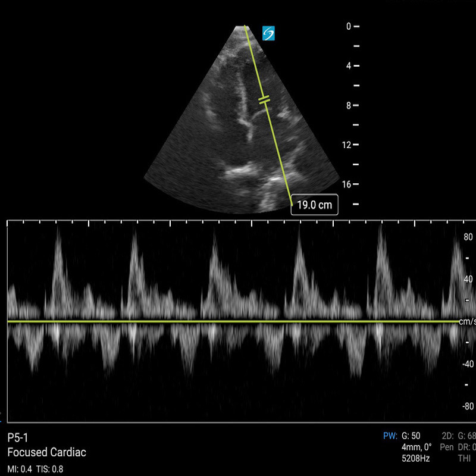Click the velocity scale label 40
This screenshot has height=476, width=476.
coord(468,279)
